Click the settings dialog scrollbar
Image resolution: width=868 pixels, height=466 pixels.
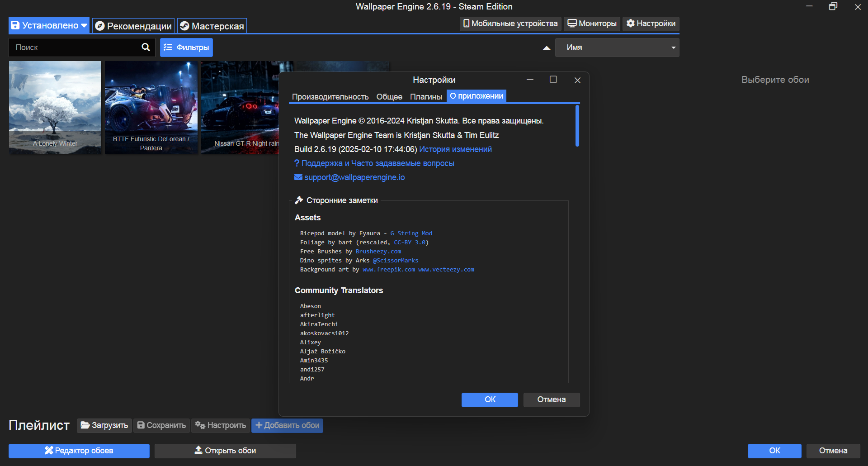[x=577, y=126]
